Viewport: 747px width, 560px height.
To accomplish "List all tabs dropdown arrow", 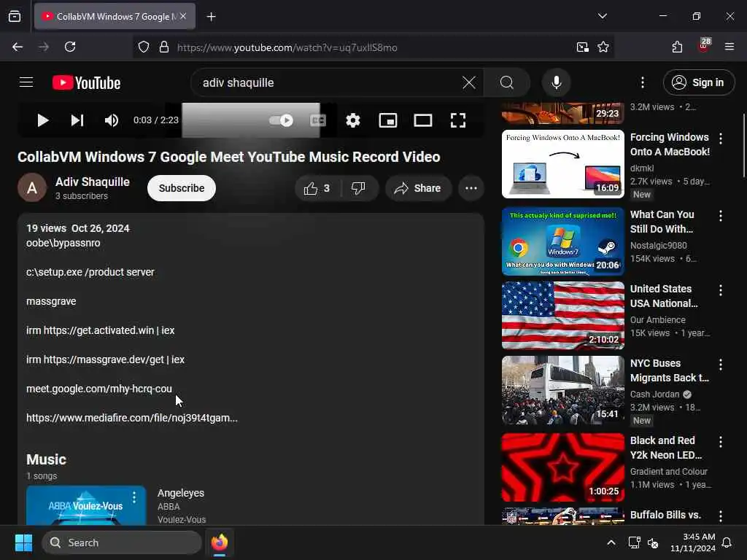I will [x=602, y=16].
